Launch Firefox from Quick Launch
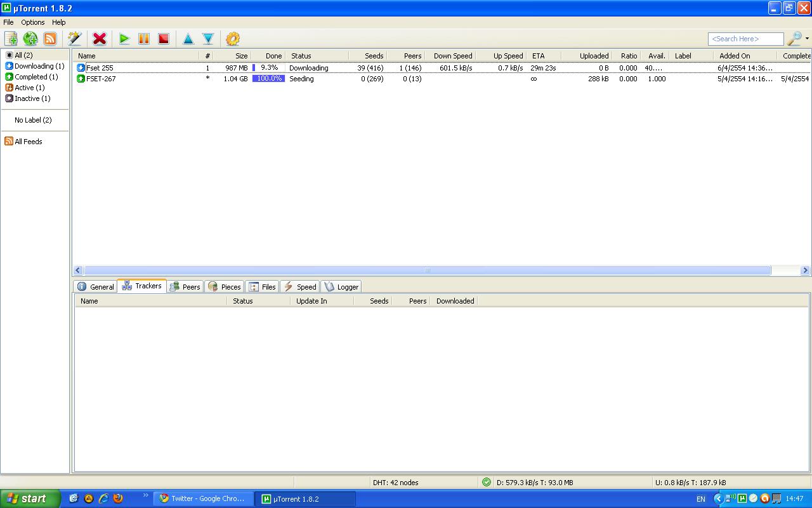The image size is (812, 508). pyautogui.click(x=118, y=498)
